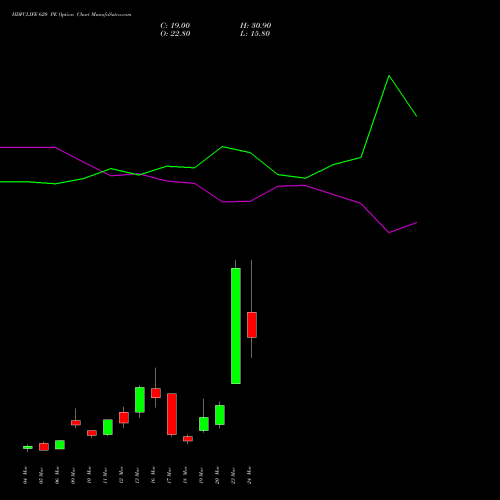Viewport: 500px width, 500px height.
Task: Click the red candlestick for 05 Mar
Action: click(44, 447)
